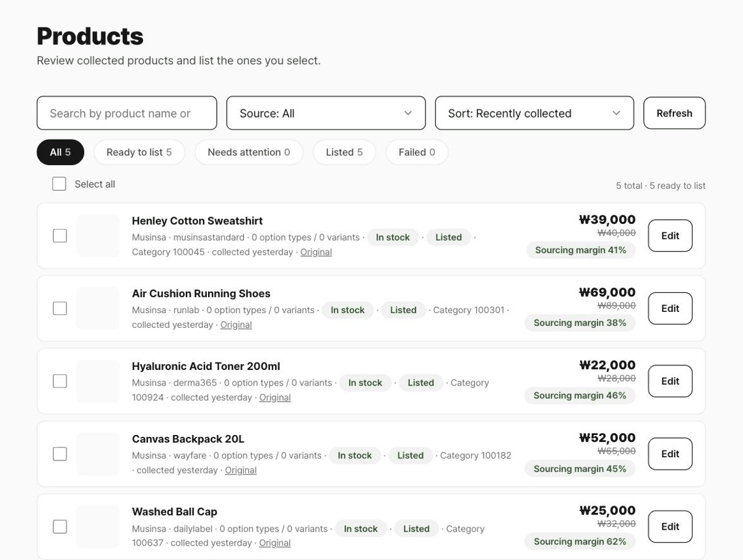Click the Washed Ball Cap title
Screen dimensions: 743x560
(175, 512)
